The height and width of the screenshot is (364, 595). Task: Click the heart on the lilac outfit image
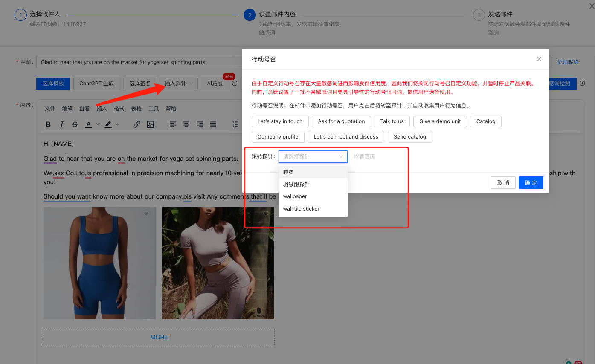tap(265, 214)
